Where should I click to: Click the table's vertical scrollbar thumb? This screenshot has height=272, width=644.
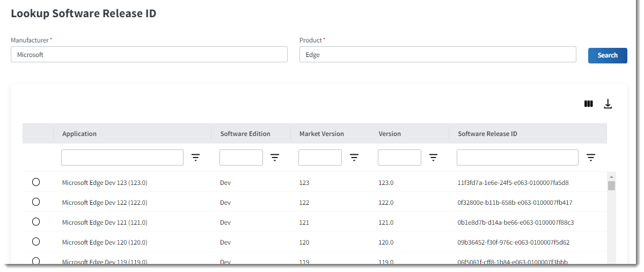[x=611, y=186]
